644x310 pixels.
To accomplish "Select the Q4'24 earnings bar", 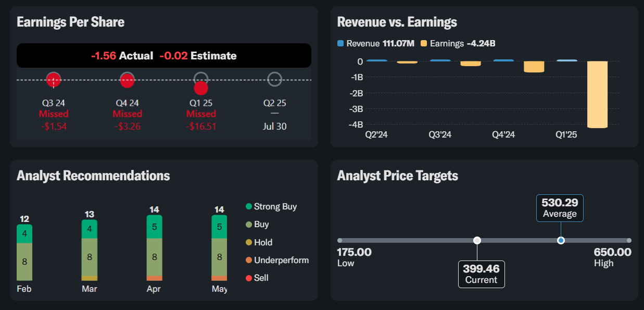I will (x=534, y=67).
